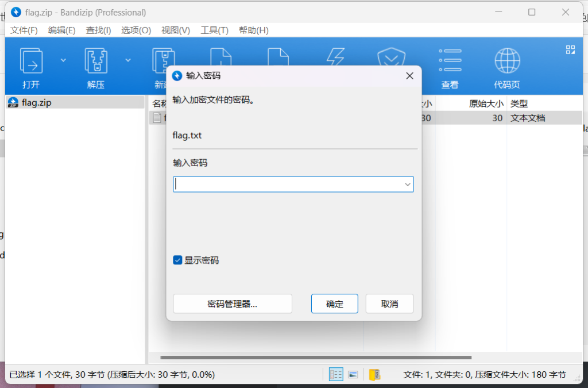
Task: Click the yellow archive icon in status bar
Action: [374, 375]
